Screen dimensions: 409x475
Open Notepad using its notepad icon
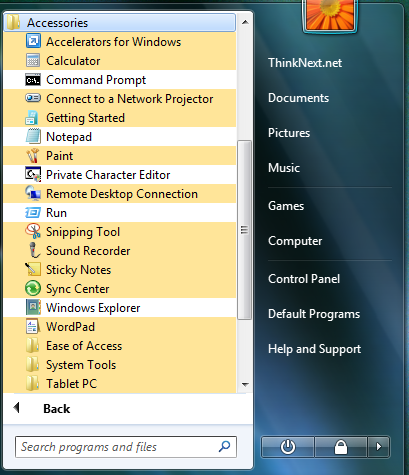click(33, 137)
